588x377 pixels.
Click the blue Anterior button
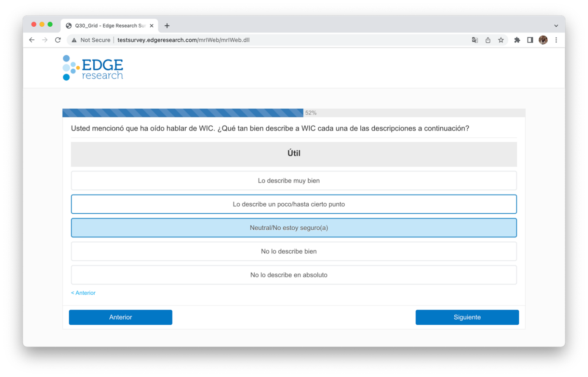tap(120, 317)
